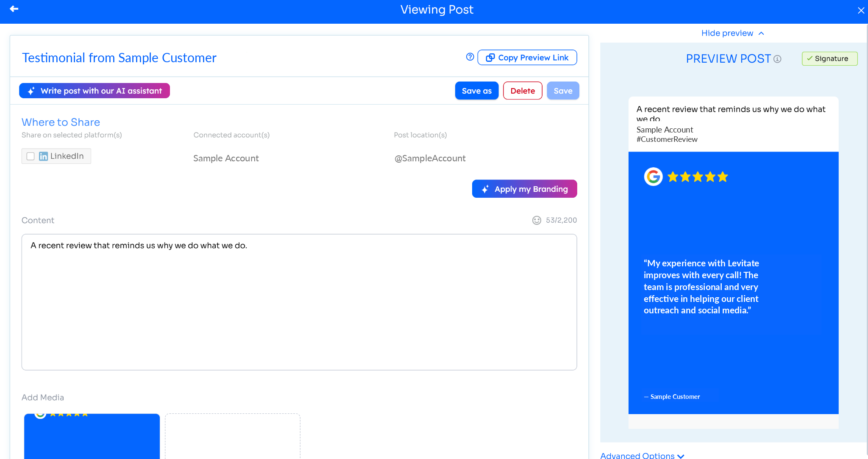The width and height of the screenshot is (868, 459).
Task: Click into the Content text area
Action: (299, 302)
